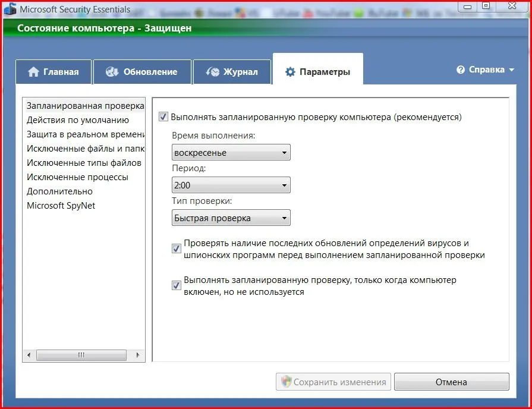Click the Microsoft Security Essentials title icon
Viewport: 532px width, 409px height.
pos(10,8)
